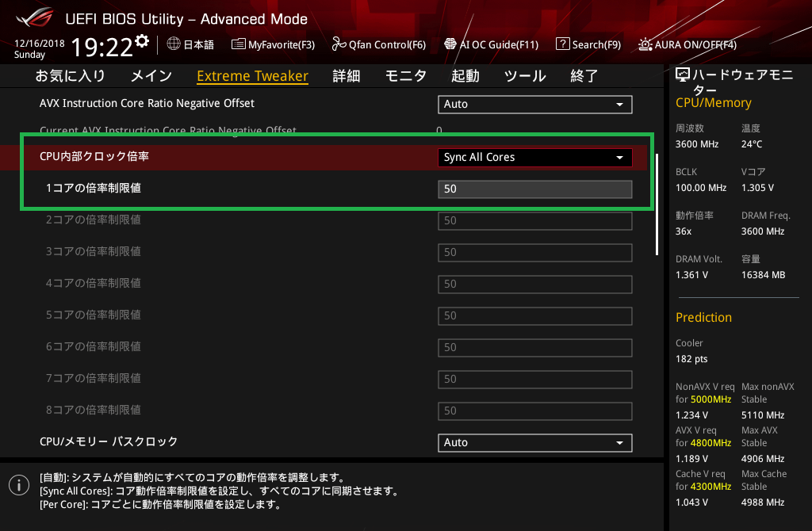Click 6コアの倍率制限値 value field

pyautogui.click(x=534, y=347)
